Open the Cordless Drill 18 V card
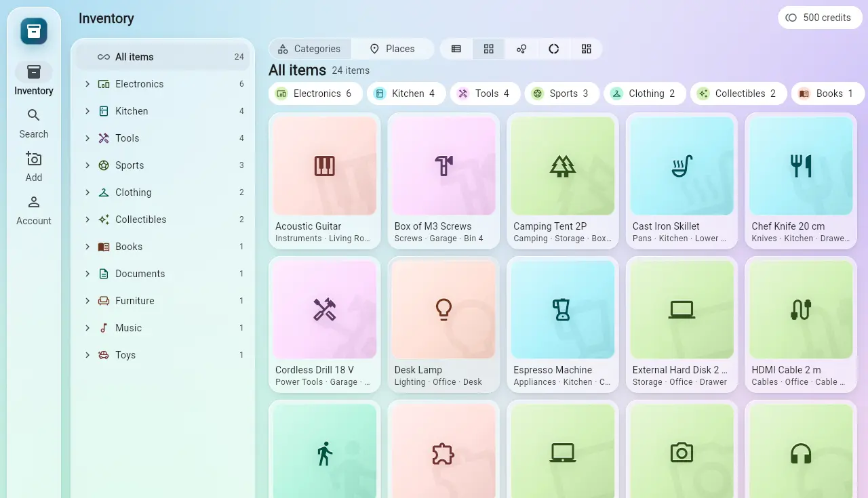 coord(325,325)
